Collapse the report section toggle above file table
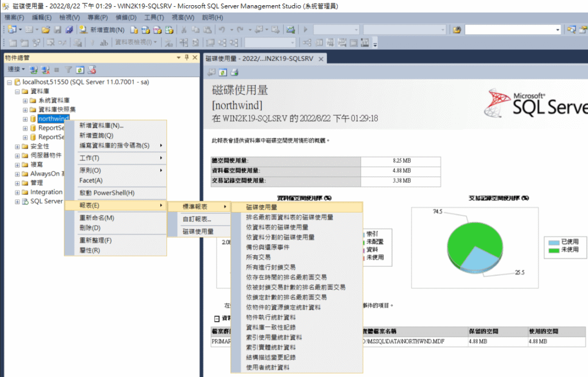Screen dimensions: 588x377 point(216,319)
